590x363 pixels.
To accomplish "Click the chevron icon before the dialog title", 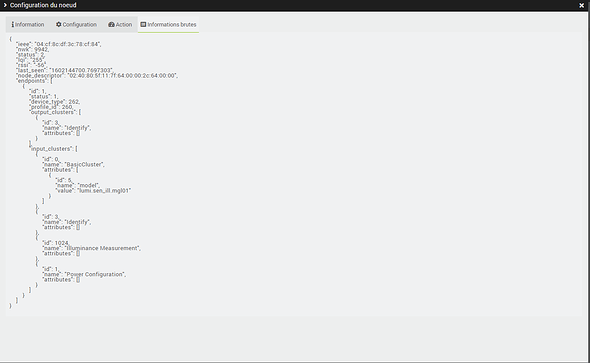I will 5,5.
